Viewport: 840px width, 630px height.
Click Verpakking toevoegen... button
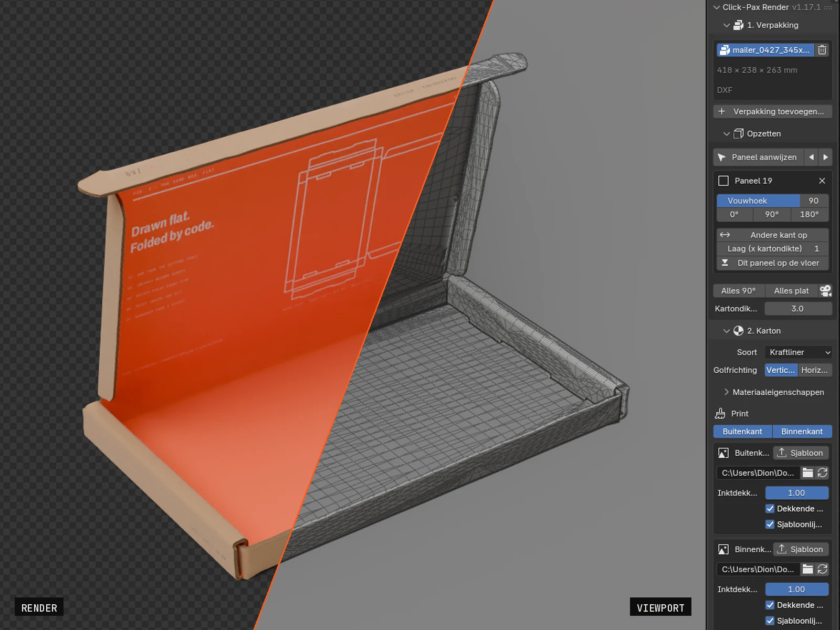tap(773, 111)
